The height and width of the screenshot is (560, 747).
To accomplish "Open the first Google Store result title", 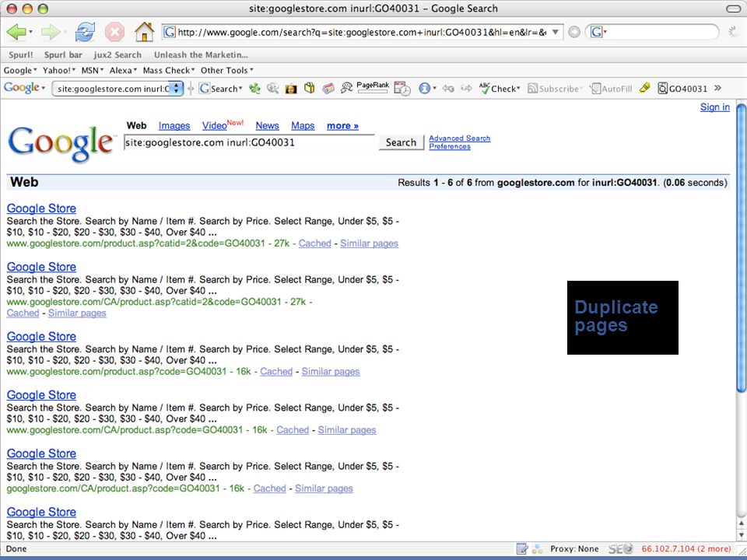I will click(41, 208).
